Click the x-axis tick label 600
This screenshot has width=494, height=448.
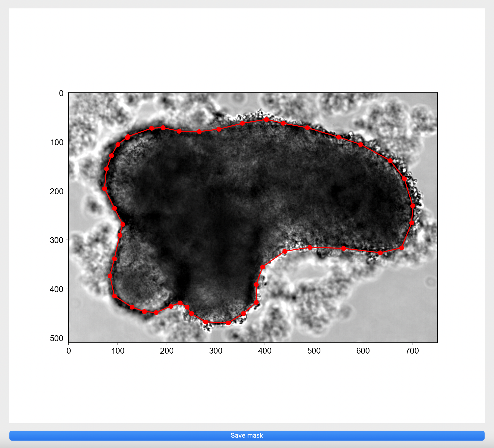[363, 351]
